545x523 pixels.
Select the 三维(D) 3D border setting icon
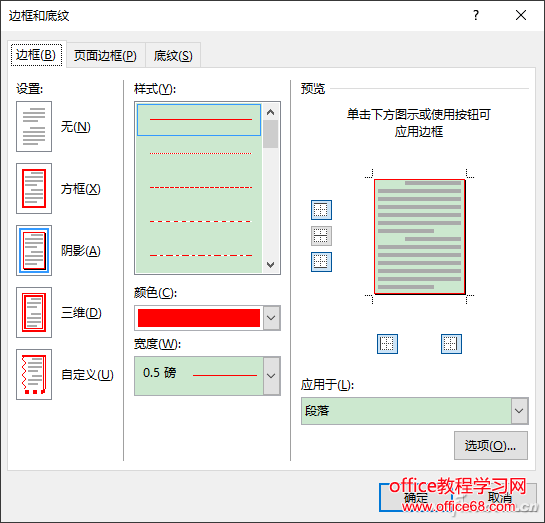click(x=34, y=312)
